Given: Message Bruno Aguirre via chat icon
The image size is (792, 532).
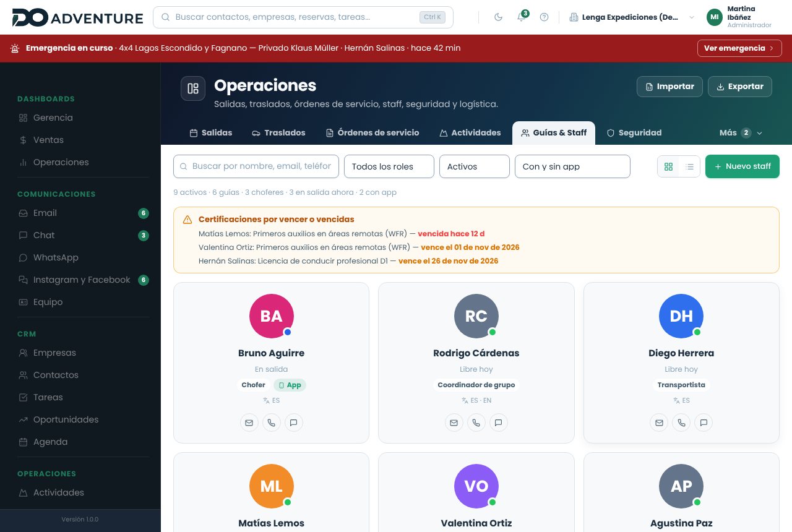Looking at the screenshot, I should tap(294, 423).
